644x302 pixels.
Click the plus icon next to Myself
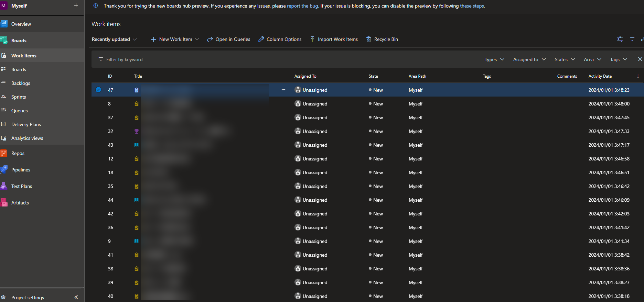(76, 5)
